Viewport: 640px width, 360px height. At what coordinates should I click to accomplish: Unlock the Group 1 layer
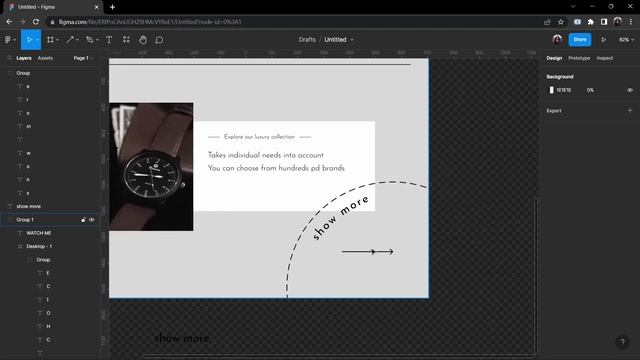[x=83, y=220]
